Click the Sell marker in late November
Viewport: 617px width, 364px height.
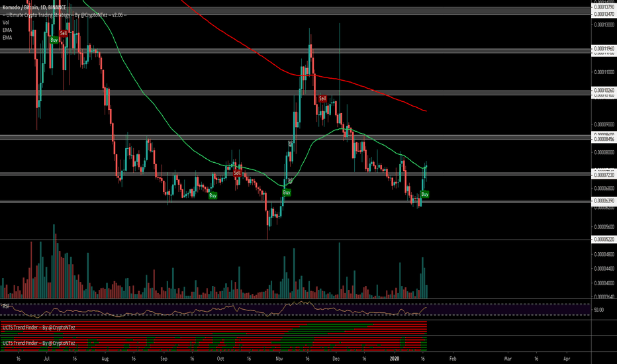pyautogui.click(x=322, y=99)
